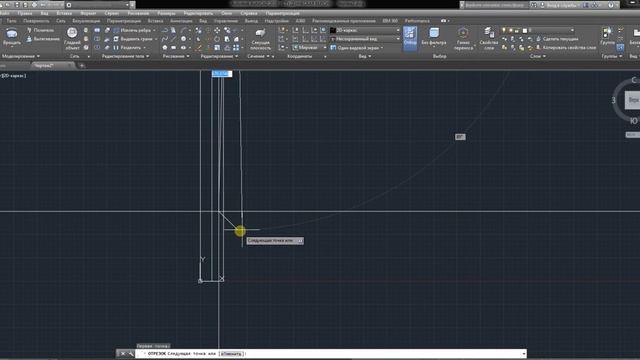Toggle layer freeze sun icon
The width and height of the screenshot is (640, 360).
pos(510,30)
